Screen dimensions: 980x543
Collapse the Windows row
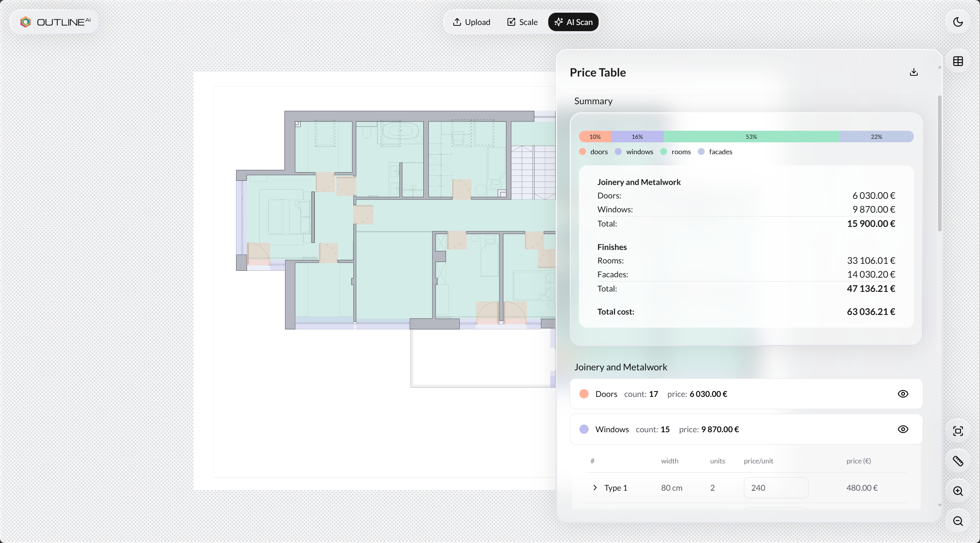pyautogui.click(x=612, y=429)
